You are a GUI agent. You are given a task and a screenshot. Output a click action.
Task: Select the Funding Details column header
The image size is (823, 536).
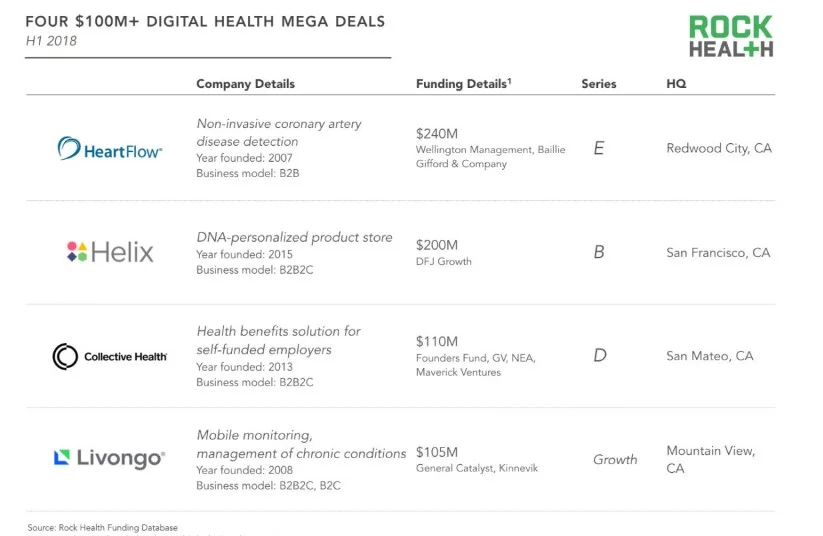pos(463,84)
